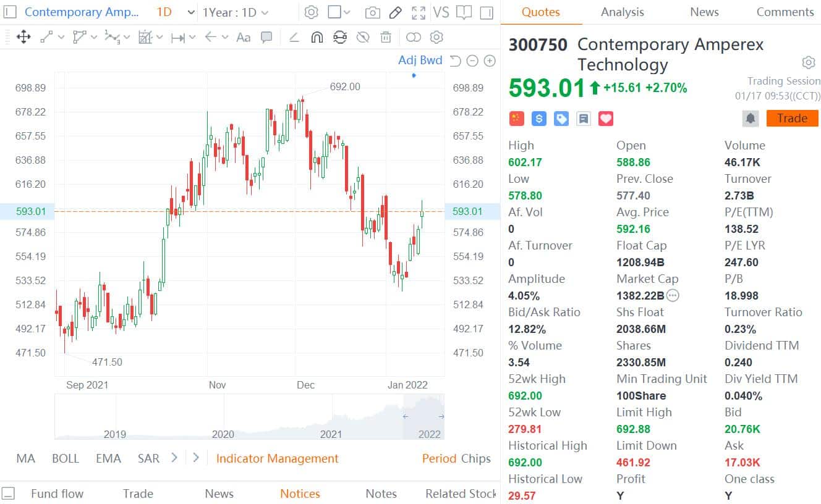Toggle the left sidebar panel icon
Screen dimensions: 821x504
click(9, 12)
